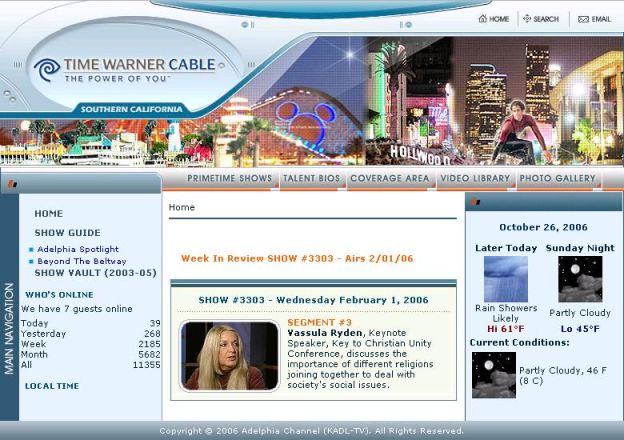Click the Home house icon
624x440 pixels.
(x=483, y=19)
